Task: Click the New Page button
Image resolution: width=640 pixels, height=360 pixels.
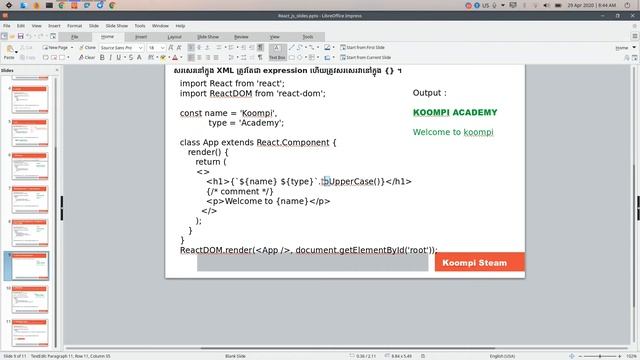Action: pos(56,48)
